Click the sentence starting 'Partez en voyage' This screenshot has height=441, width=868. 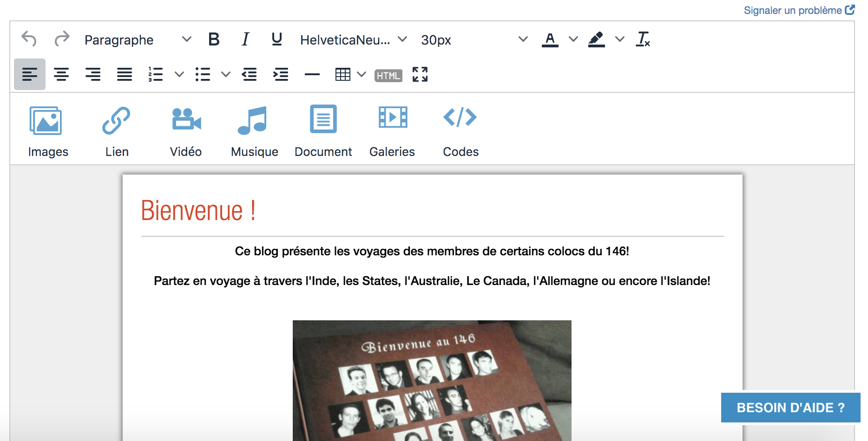[x=432, y=281]
